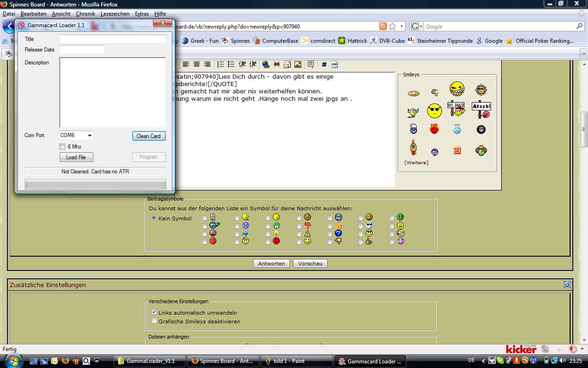Bookmark page with the star icon
This screenshot has width=588, height=368.
[x=392, y=27]
